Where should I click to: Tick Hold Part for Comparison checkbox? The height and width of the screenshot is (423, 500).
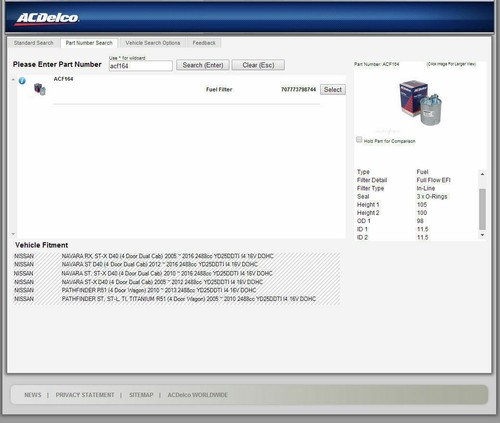click(x=359, y=139)
